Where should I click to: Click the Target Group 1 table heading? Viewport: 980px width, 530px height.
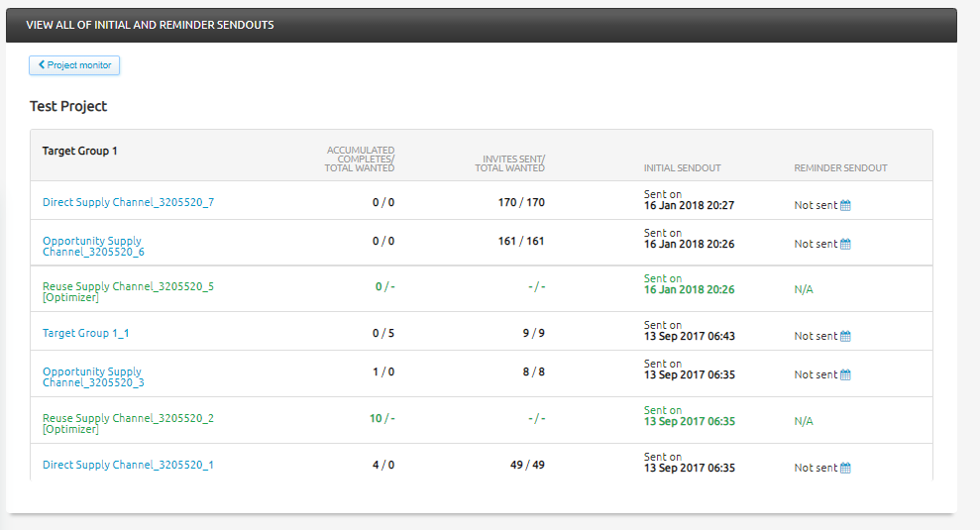pyautogui.click(x=79, y=152)
